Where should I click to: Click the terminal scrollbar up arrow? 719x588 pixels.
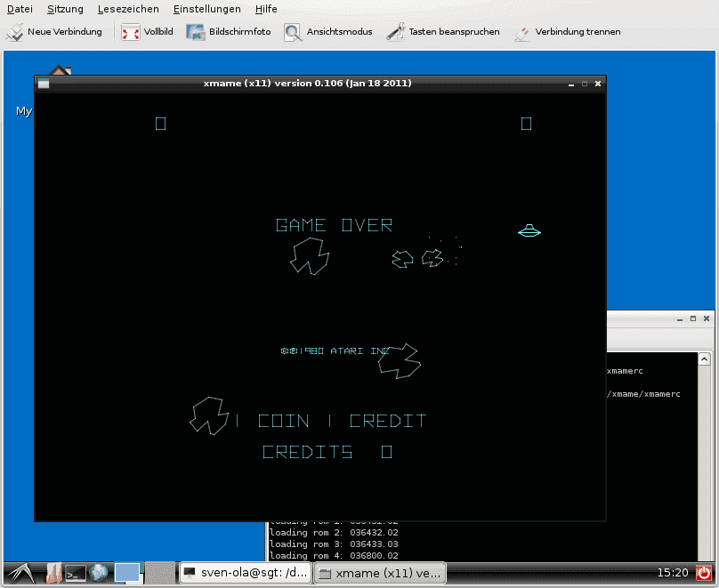(x=705, y=358)
